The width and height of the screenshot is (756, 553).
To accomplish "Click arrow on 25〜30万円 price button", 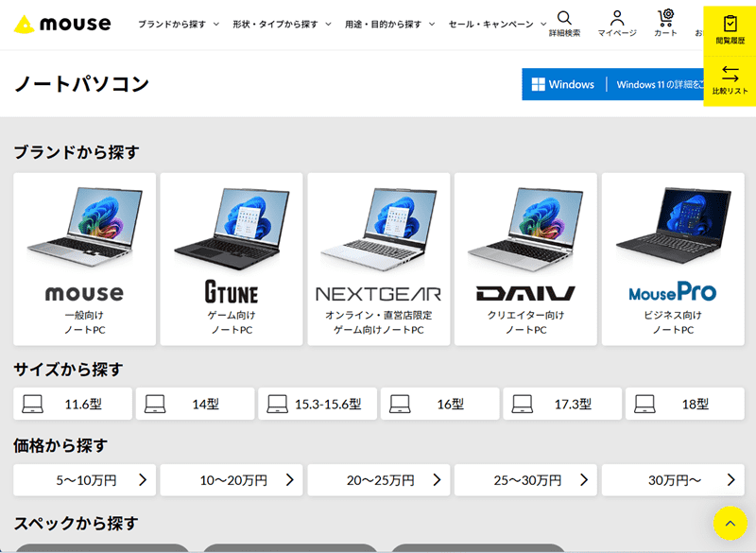I will click(584, 479).
